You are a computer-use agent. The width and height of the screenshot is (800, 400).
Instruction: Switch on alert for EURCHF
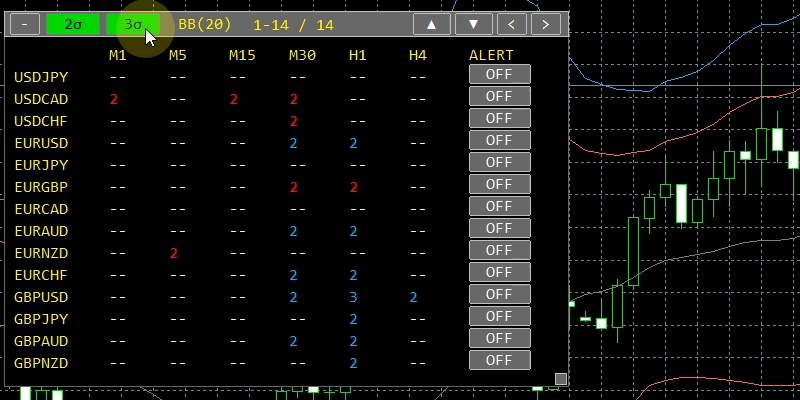tap(499, 272)
